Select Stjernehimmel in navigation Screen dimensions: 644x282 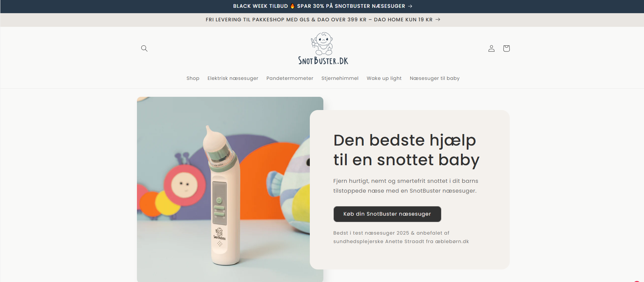[x=340, y=78]
